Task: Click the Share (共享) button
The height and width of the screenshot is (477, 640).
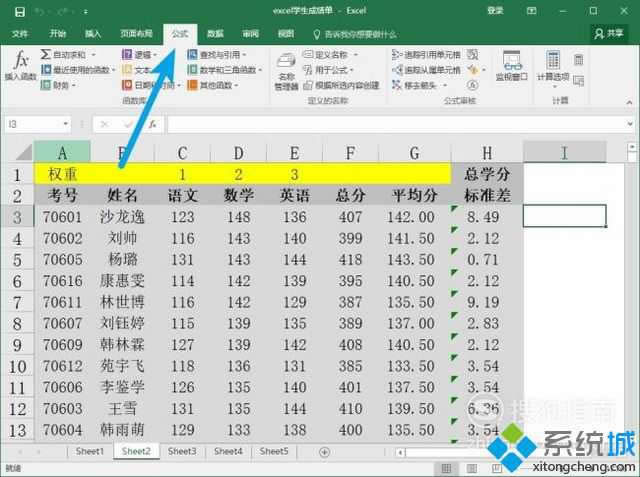Action: point(607,33)
